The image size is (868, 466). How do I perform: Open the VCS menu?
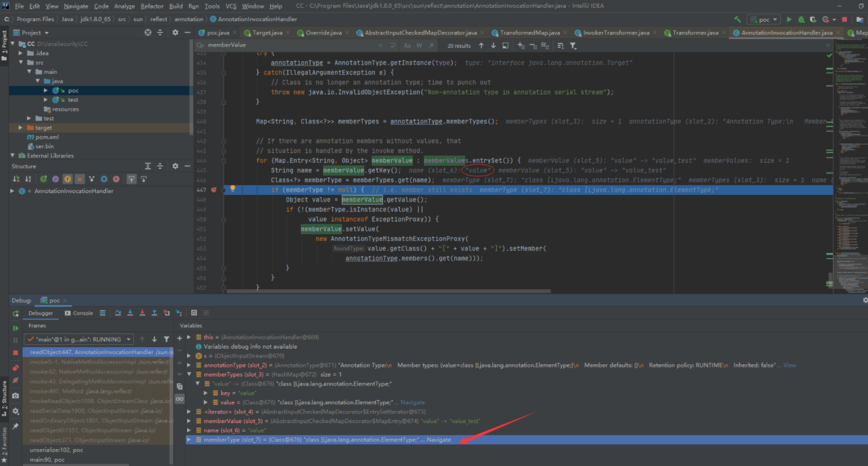tap(231, 6)
